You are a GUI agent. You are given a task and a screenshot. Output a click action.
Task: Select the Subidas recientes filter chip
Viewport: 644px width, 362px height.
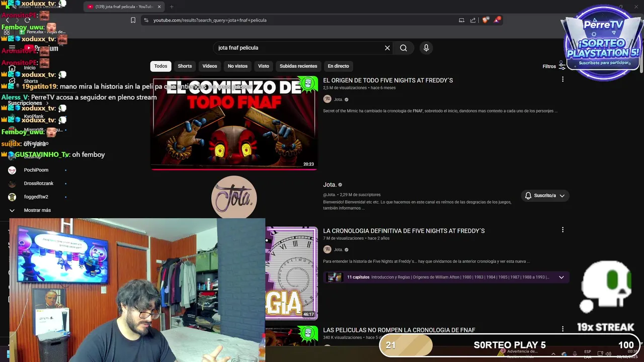point(298,66)
